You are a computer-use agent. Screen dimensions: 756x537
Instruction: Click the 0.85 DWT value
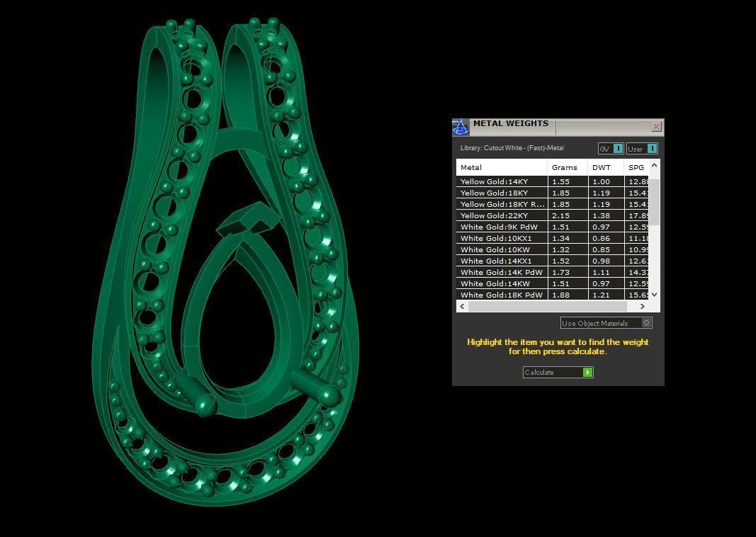tap(602, 249)
